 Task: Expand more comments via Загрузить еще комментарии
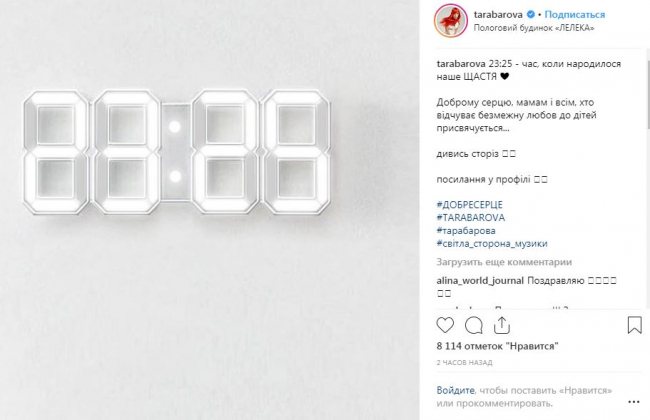(501, 261)
